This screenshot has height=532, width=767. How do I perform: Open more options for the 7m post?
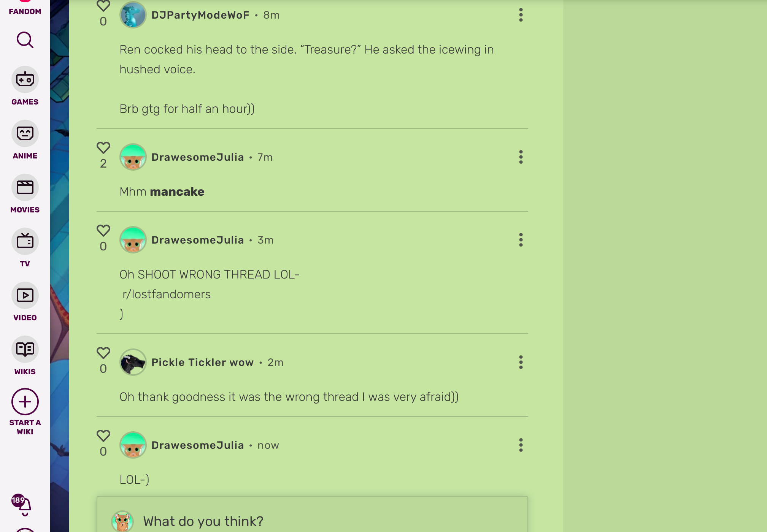(x=521, y=157)
